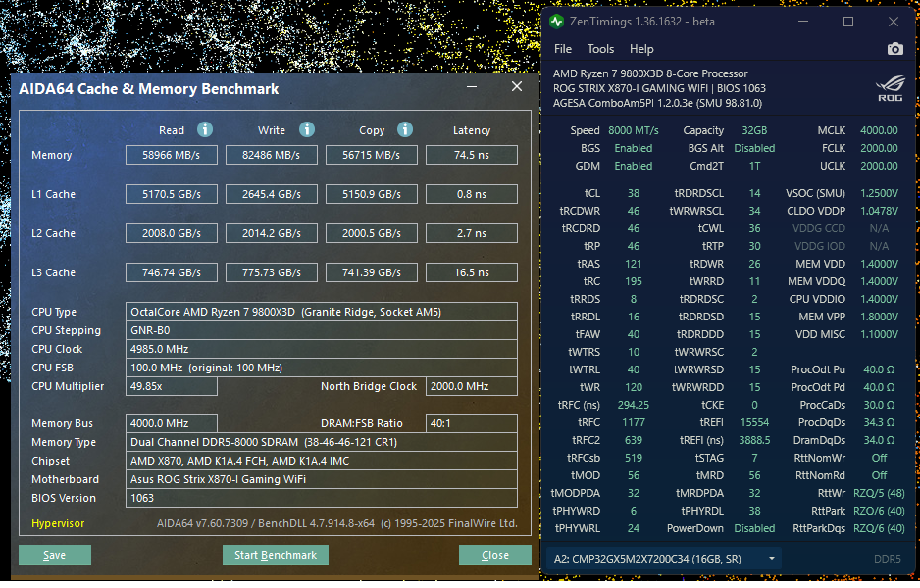Select L1 Cache Write 2645.4 GB/s

point(271,194)
